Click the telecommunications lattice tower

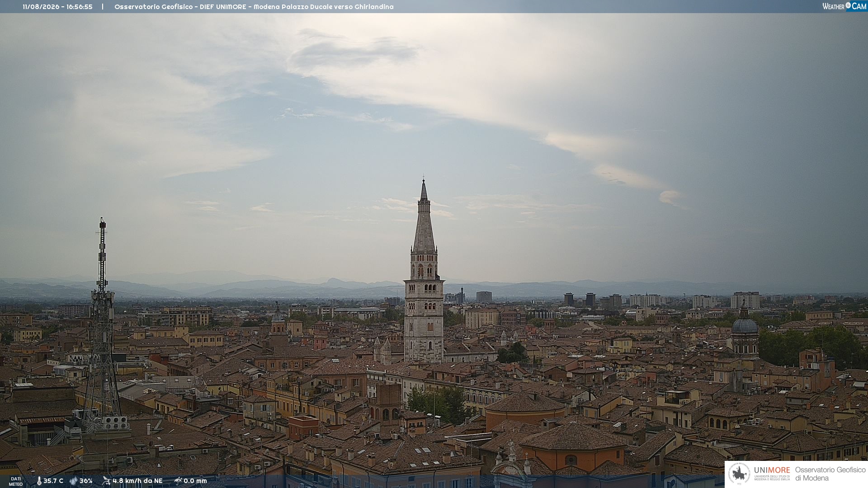[x=102, y=323]
